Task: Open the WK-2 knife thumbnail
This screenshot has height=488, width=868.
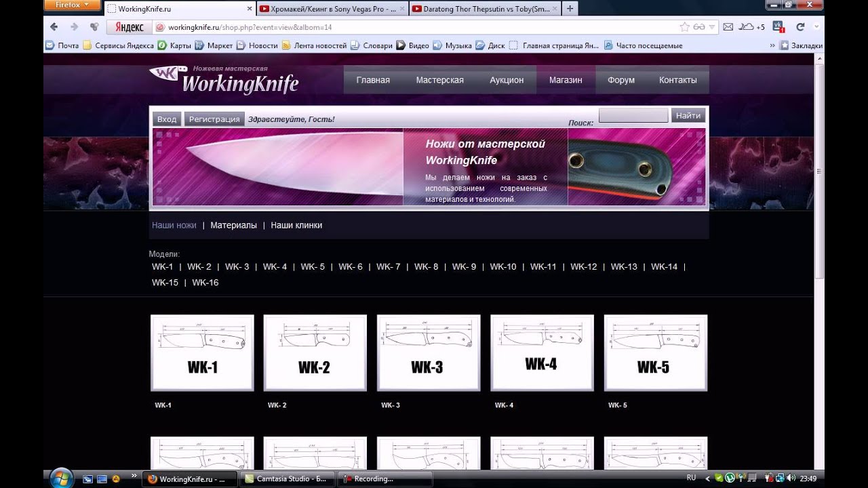Action: pos(315,352)
